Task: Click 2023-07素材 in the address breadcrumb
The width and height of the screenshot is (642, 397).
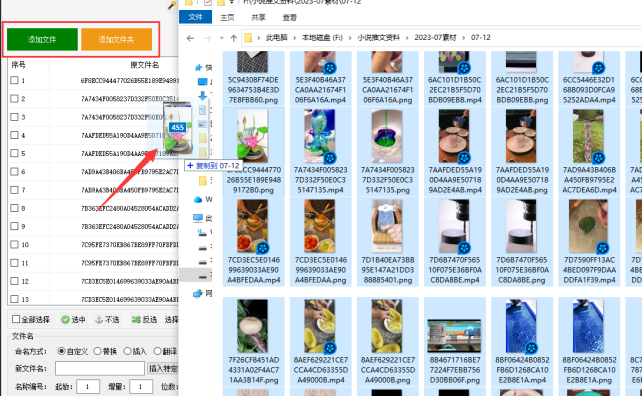Action: [435, 38]
